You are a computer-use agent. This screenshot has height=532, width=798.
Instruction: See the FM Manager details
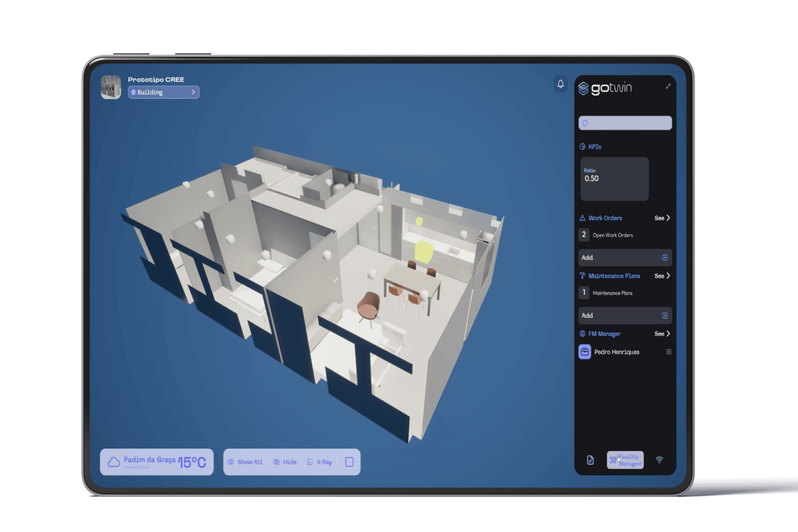point(662,334)
